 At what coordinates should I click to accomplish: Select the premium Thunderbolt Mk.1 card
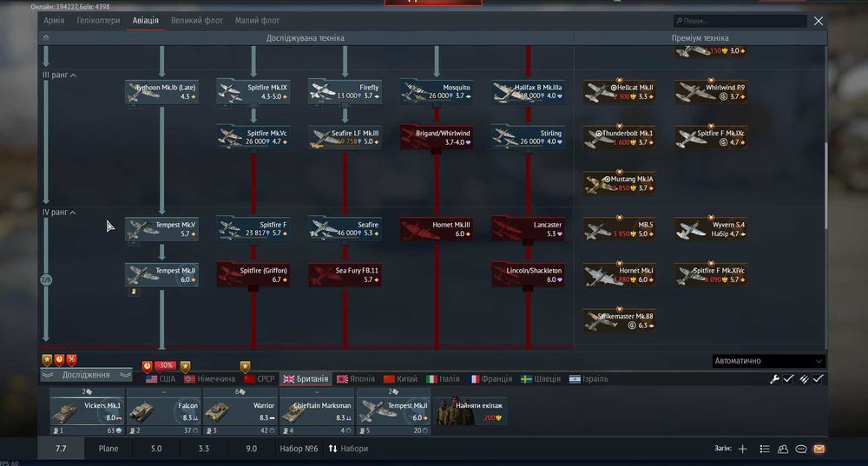point(620,137)
